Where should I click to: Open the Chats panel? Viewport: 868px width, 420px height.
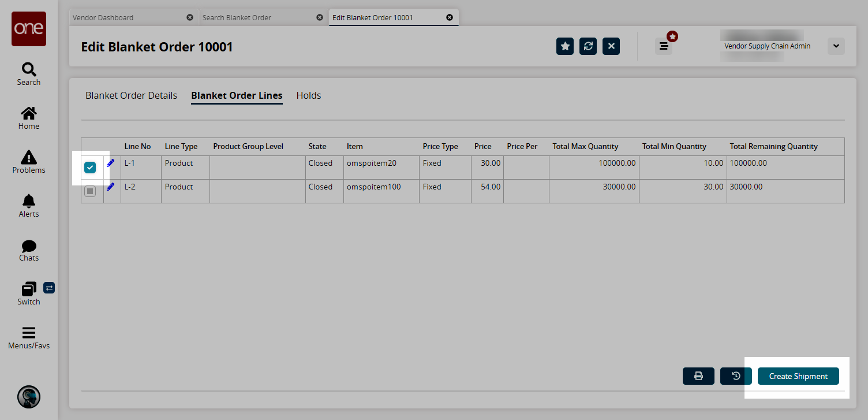click(29, 250)
